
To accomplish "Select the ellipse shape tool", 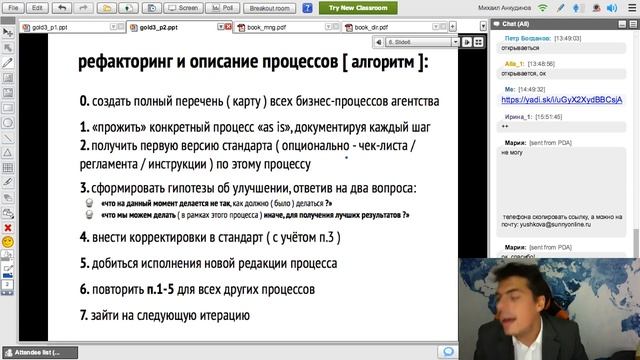I will click(8, 123).
